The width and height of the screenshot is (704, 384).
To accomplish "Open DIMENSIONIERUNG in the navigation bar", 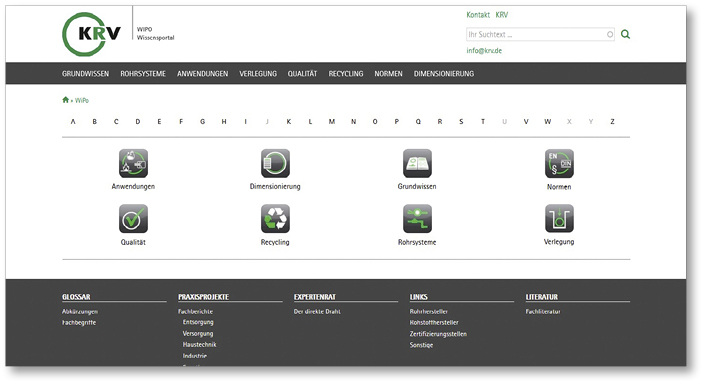I will (444, 74).
